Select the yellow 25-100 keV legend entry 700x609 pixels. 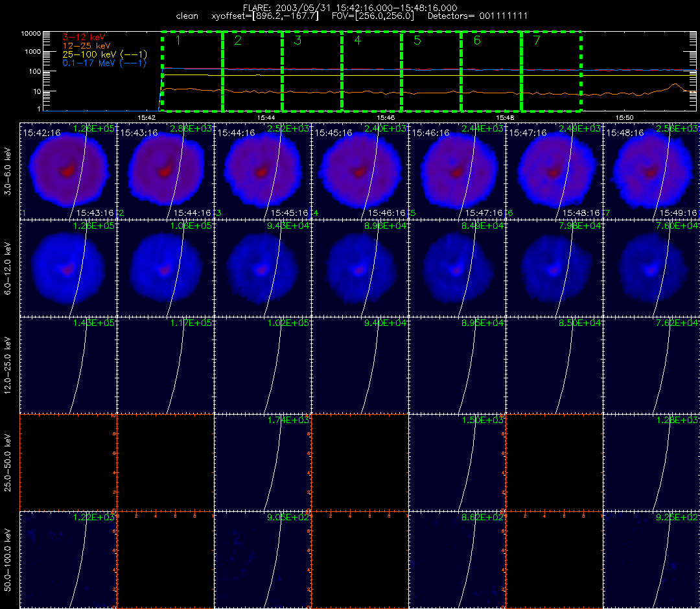click(x=104, y=54)
